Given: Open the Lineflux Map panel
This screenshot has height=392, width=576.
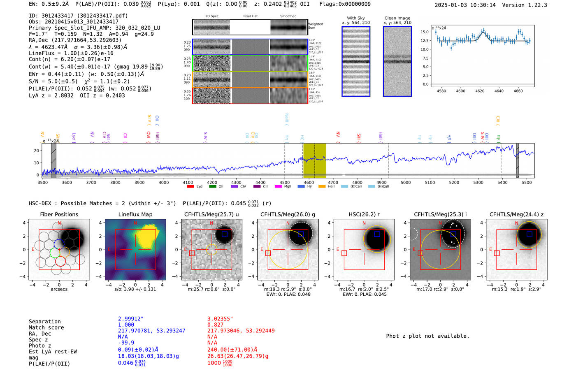Looking at the screenshot, I should coord(135,250).
